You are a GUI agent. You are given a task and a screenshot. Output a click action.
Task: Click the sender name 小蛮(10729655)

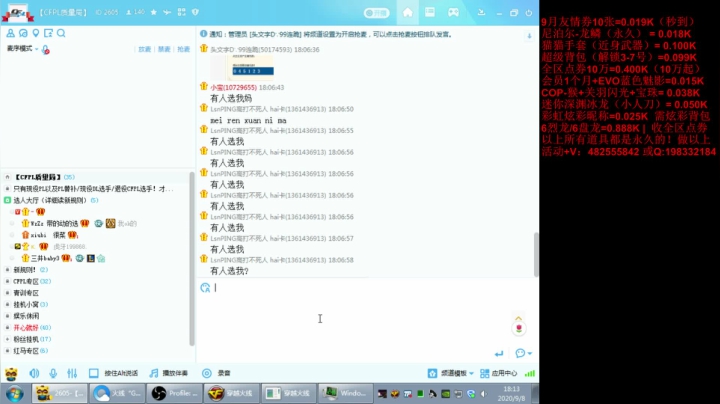coord(233,87)
